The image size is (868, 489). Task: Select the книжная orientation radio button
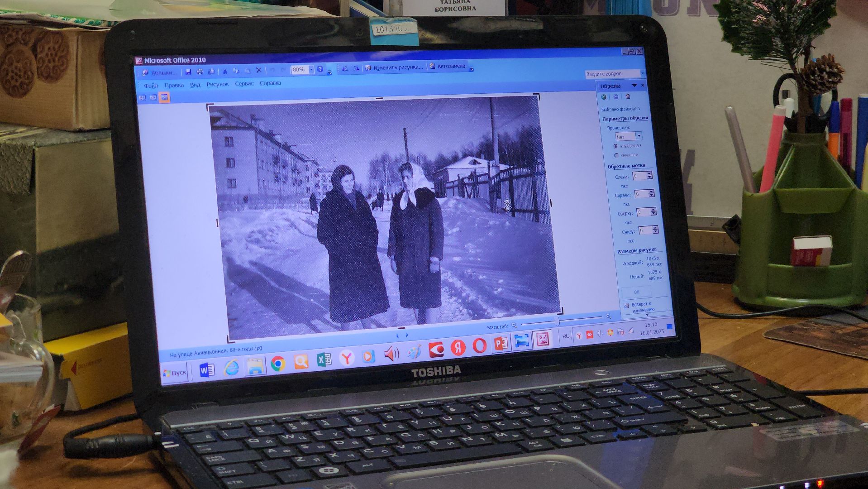coord(616,155)
